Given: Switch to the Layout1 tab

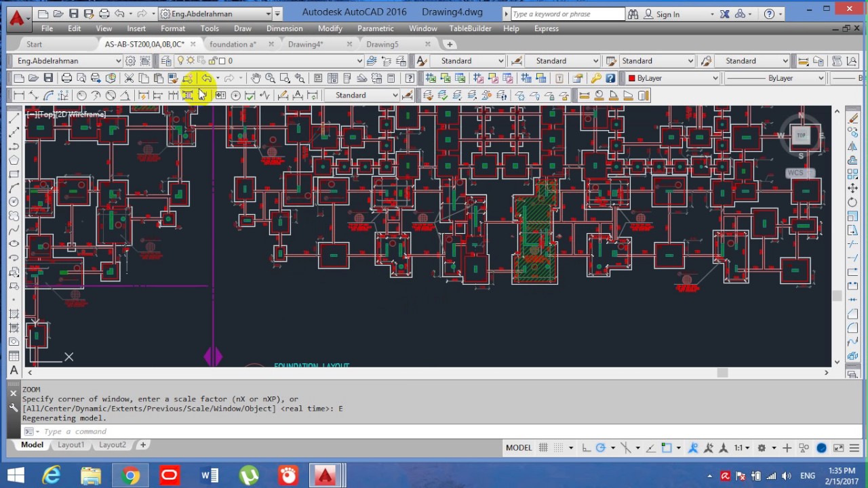Looking at the screenshot, I should 71,445.
